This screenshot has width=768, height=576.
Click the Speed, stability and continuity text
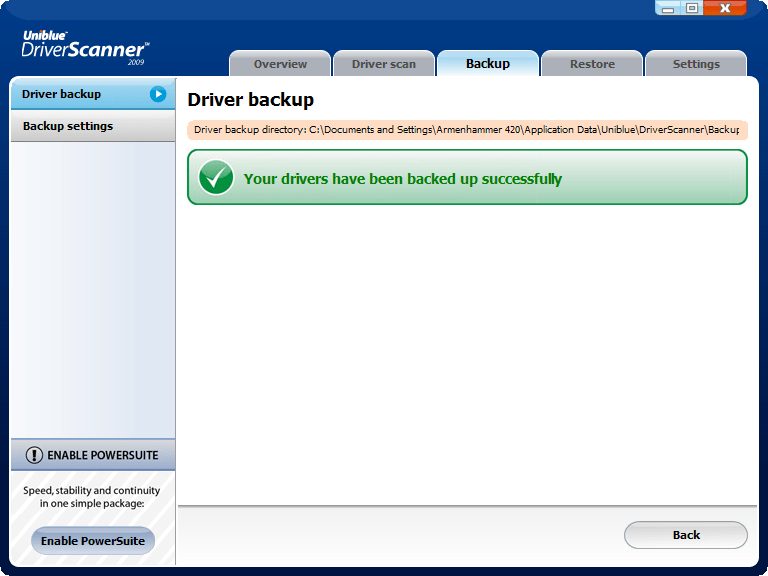click(92, 497)
